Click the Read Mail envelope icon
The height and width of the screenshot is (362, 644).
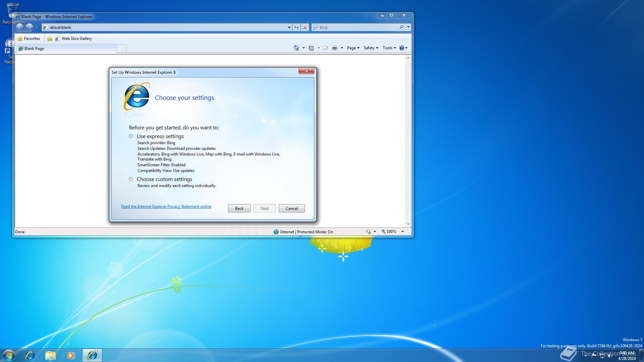(x=325, y=48)
